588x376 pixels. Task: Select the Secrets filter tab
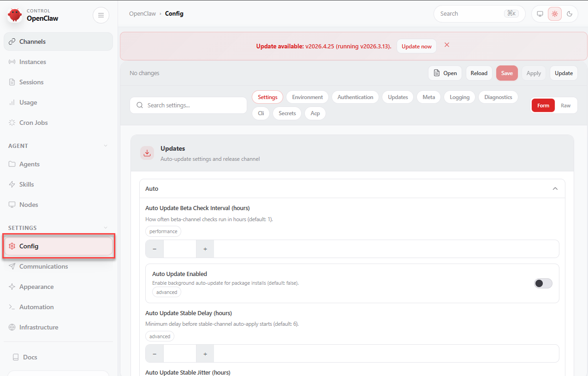(x=287, y=113)
